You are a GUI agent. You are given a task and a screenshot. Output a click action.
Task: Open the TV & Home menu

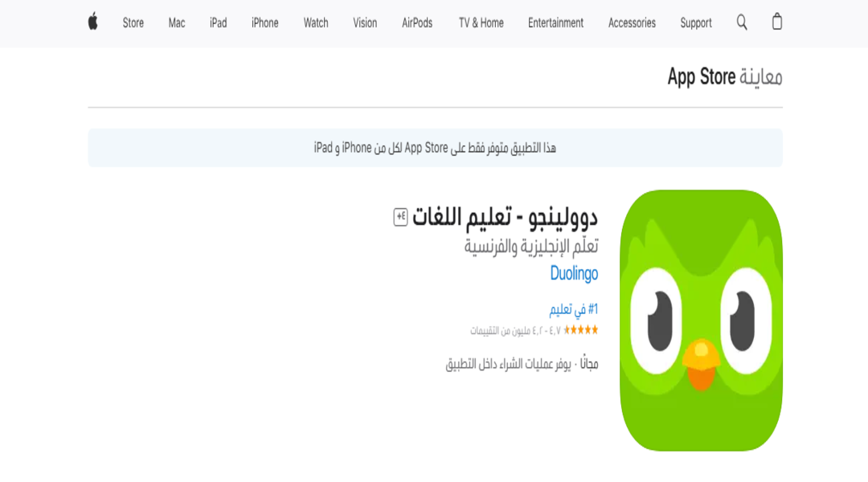point(481,22)
